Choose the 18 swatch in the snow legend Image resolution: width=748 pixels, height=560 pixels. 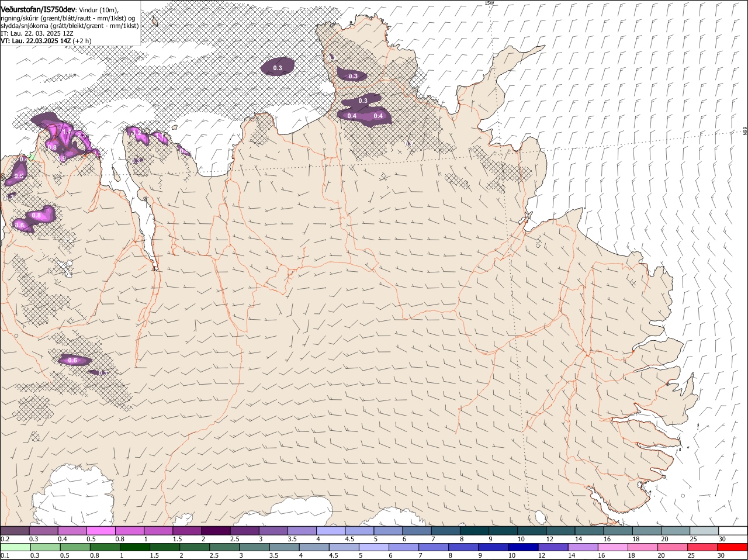(x=647, y=530)
